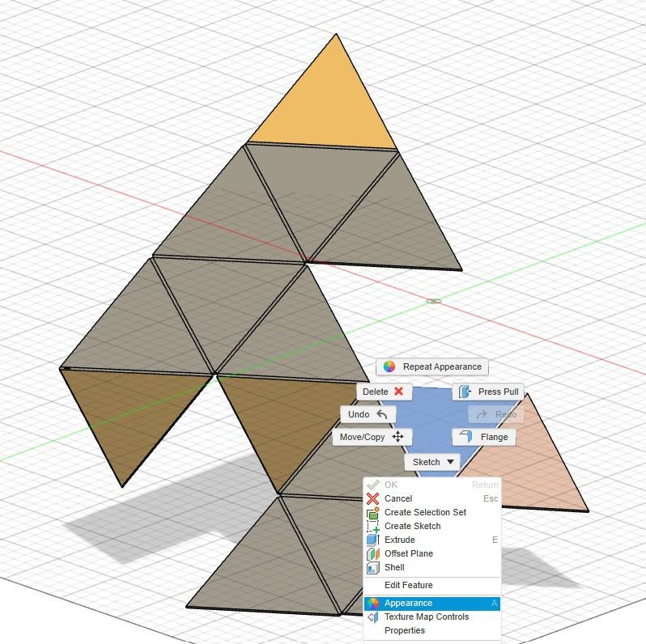Click the red X icon beside Delete

pyautogui.click(x=398, y=392)
